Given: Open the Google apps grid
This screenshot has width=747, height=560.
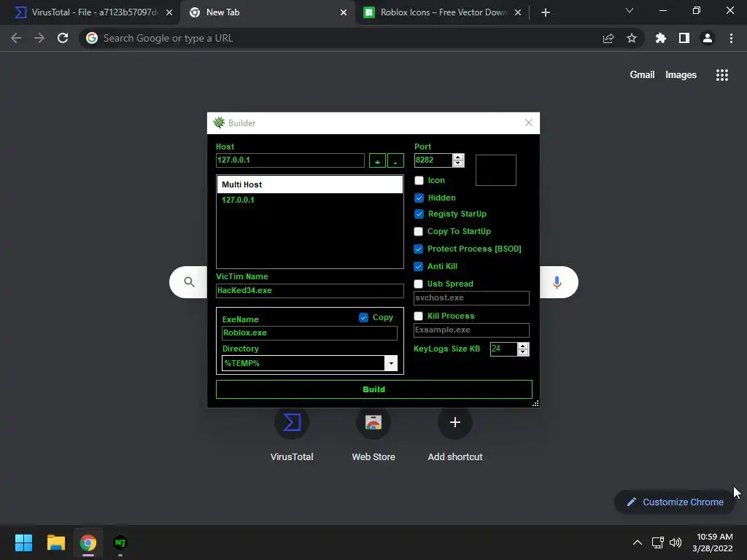Looking at the screenshot, I should 722,75.
